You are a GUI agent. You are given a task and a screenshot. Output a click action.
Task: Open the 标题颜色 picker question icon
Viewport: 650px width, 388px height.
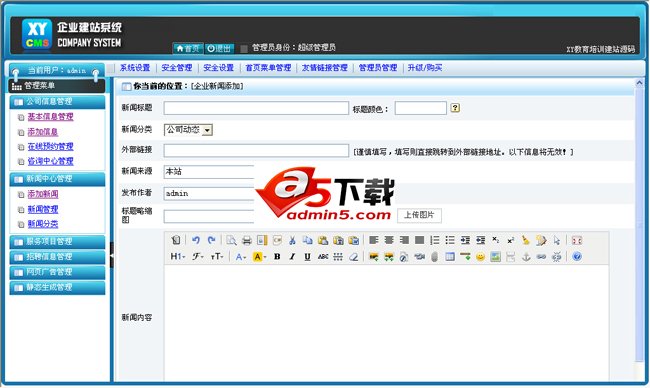pos(455,108)
